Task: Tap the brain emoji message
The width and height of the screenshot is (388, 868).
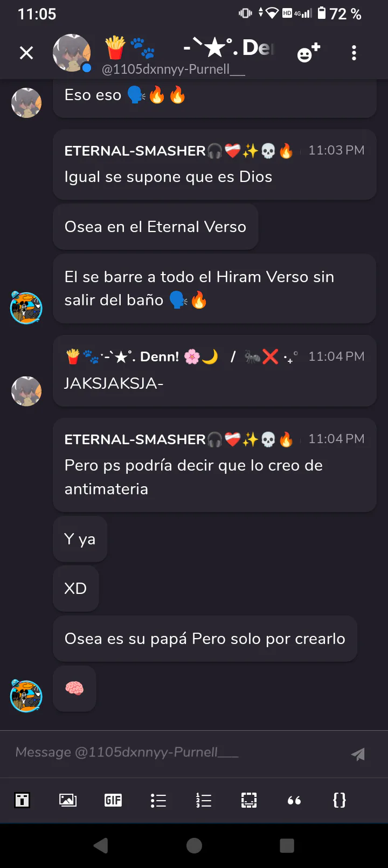Action: tap(74, 688)
